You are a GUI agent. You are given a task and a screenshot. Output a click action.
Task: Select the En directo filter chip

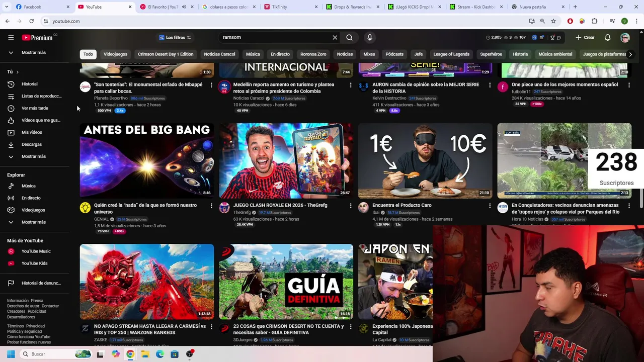(280, 54)
